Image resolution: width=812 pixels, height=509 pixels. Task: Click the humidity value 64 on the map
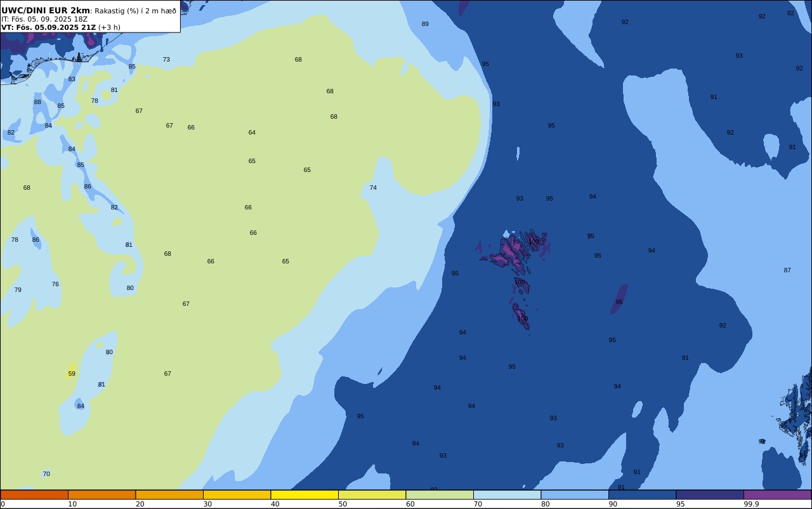click(x=252, y=133)
